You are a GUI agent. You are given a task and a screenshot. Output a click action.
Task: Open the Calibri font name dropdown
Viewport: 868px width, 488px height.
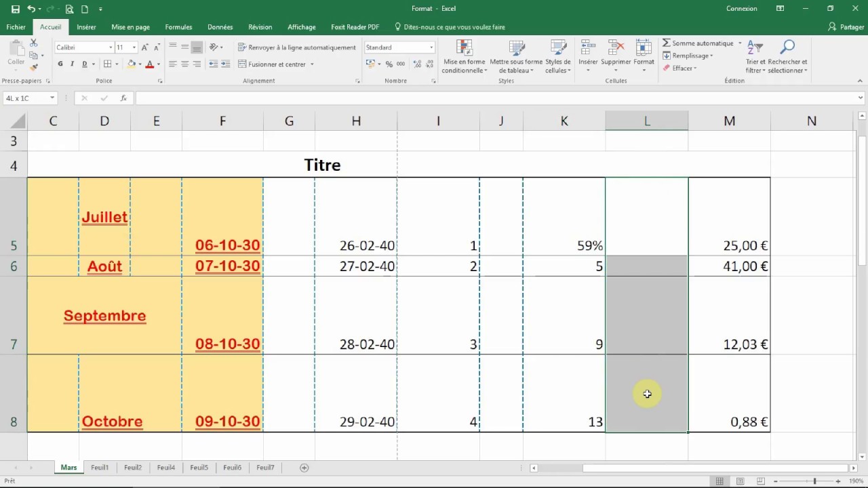tap(111, 47)
